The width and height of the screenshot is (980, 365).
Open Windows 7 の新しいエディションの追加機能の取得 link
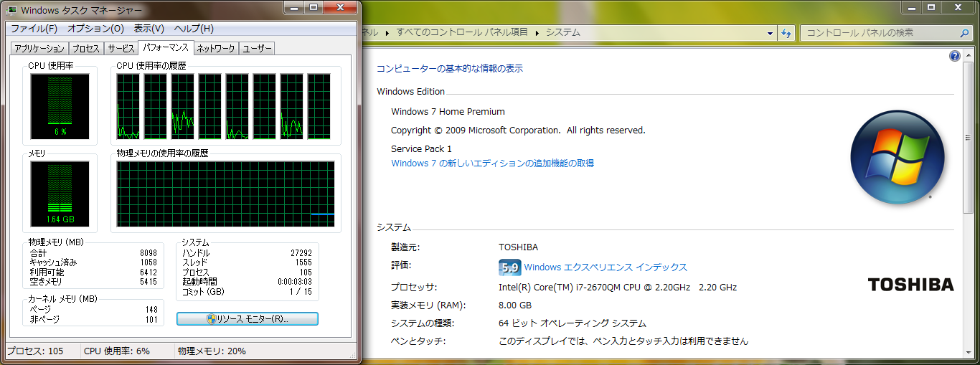point(492,163)
